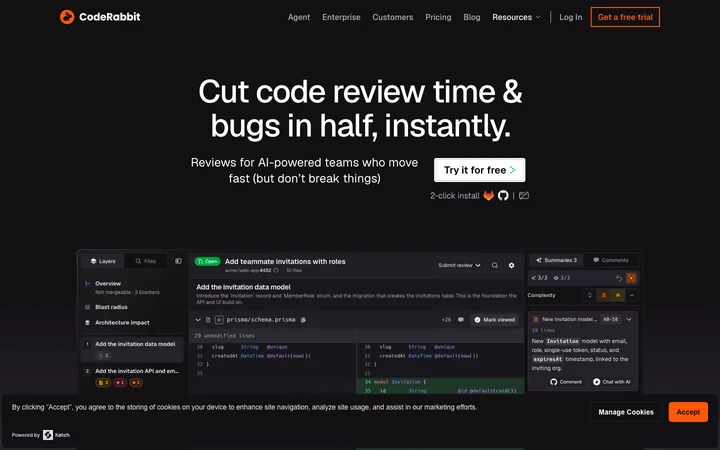Collapse the prisma/schema.prisma file chevron

pyautogui.click(x=198, y=320)
